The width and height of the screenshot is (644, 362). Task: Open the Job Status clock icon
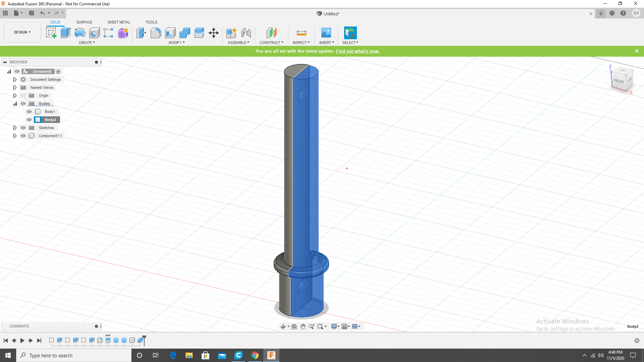612,13
